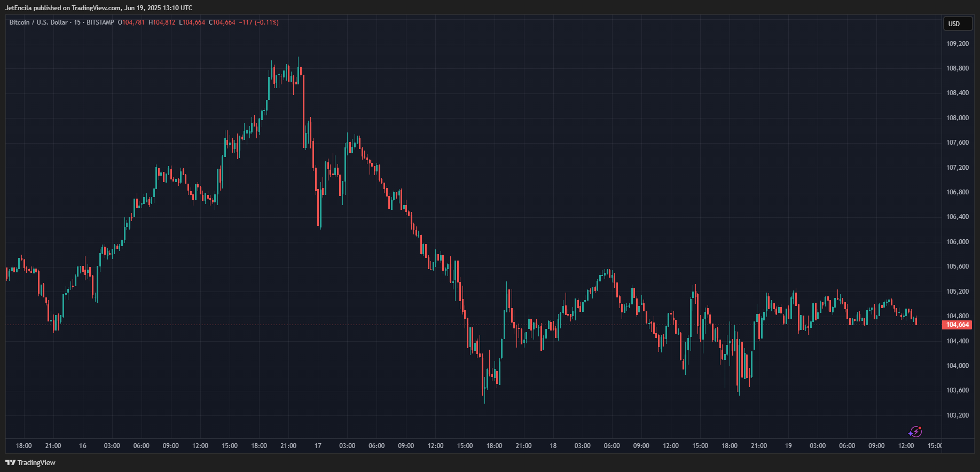The width and height of the screenshot is (980, 472).
Task: Click the 103,200 price axis label
Action: click(x=957, y=415)
